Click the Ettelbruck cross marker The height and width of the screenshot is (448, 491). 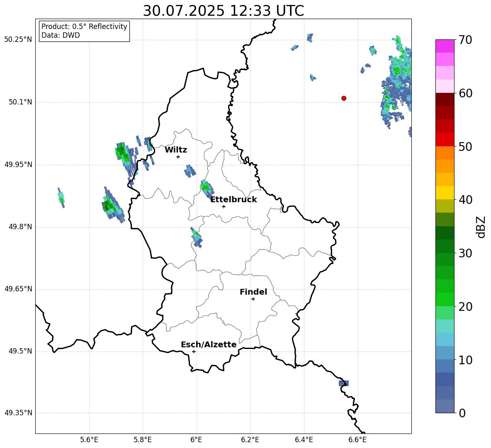[x=224, y=206]
